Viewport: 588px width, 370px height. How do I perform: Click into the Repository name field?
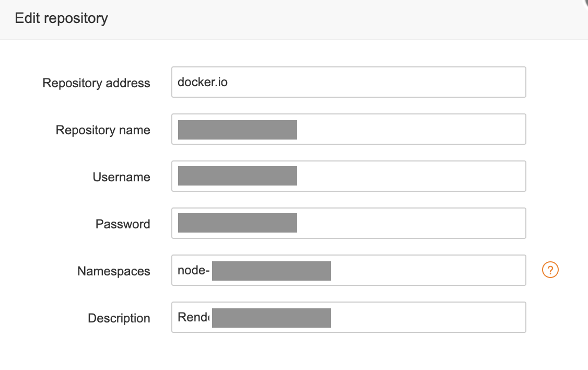pyautogui.click(x=410, y=129)
